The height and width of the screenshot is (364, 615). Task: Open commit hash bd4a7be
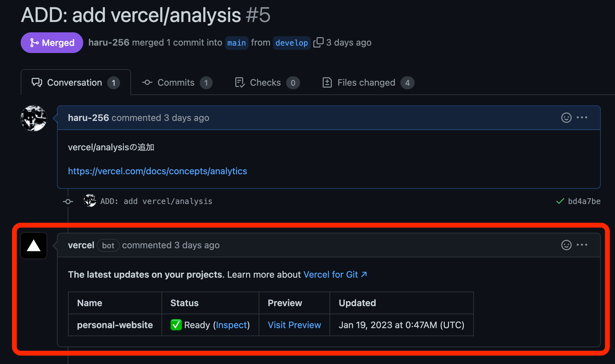(x=584, y=201)
